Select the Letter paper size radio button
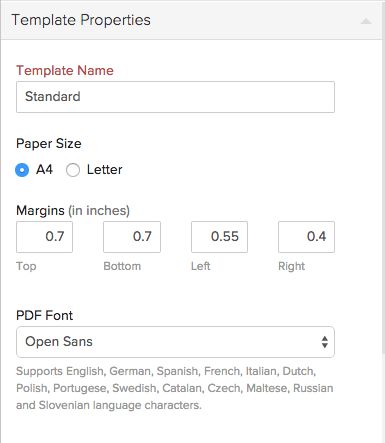This screenshot has height=443, width=385. [x=73, y=170]
